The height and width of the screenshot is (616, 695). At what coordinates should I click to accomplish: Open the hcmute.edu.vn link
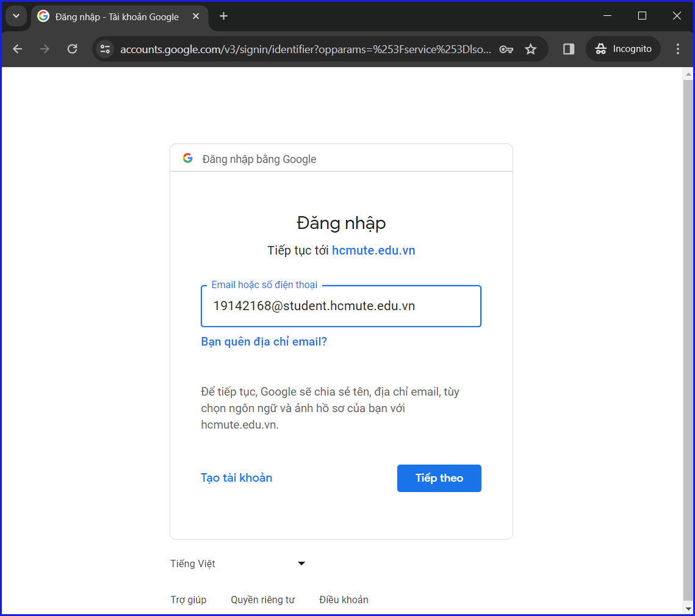click(x=373, y=250)
